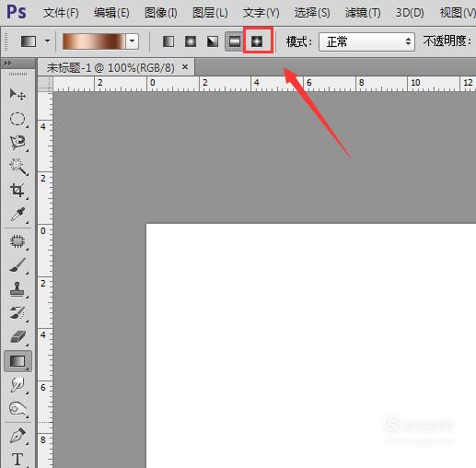The width and height of the screenshot is (476, 468).
Task: Click the white document canvas
Action: coord(310,345)
